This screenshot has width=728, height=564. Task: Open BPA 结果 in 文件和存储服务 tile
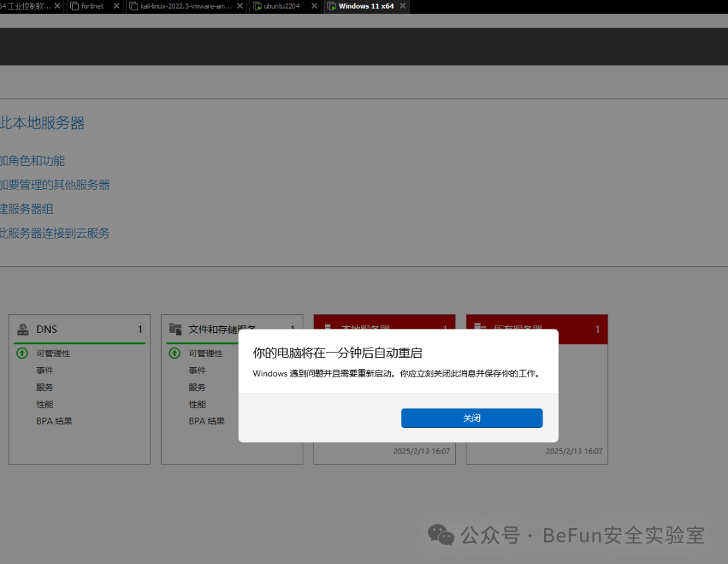pyautogui.click(x=207, y=421)
